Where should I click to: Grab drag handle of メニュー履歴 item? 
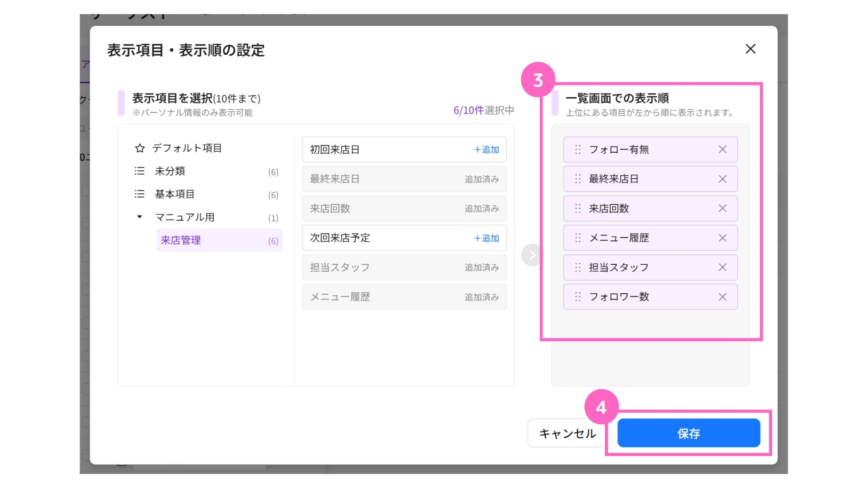pos(578,238)
